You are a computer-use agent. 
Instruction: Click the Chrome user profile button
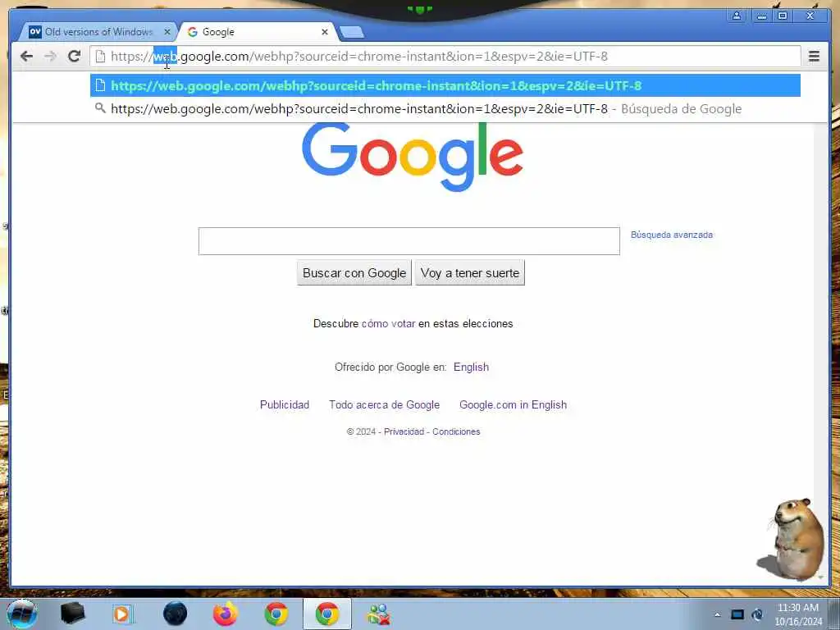(737, 16)
